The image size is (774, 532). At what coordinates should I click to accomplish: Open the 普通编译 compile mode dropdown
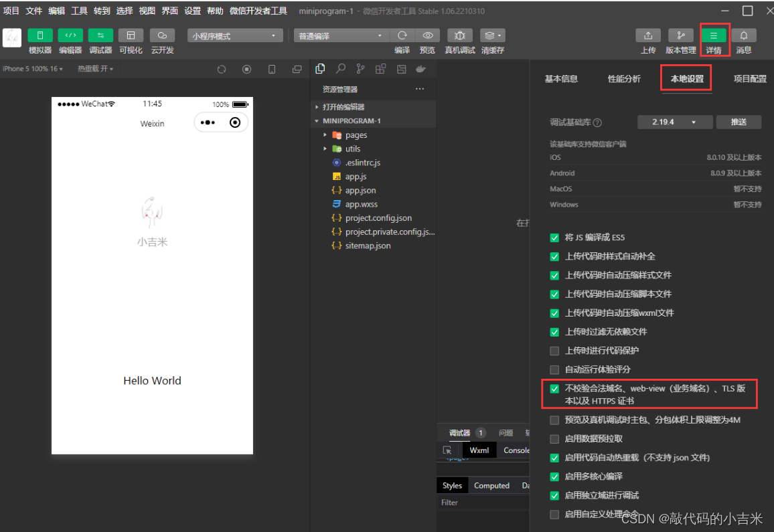pos(341,35)
